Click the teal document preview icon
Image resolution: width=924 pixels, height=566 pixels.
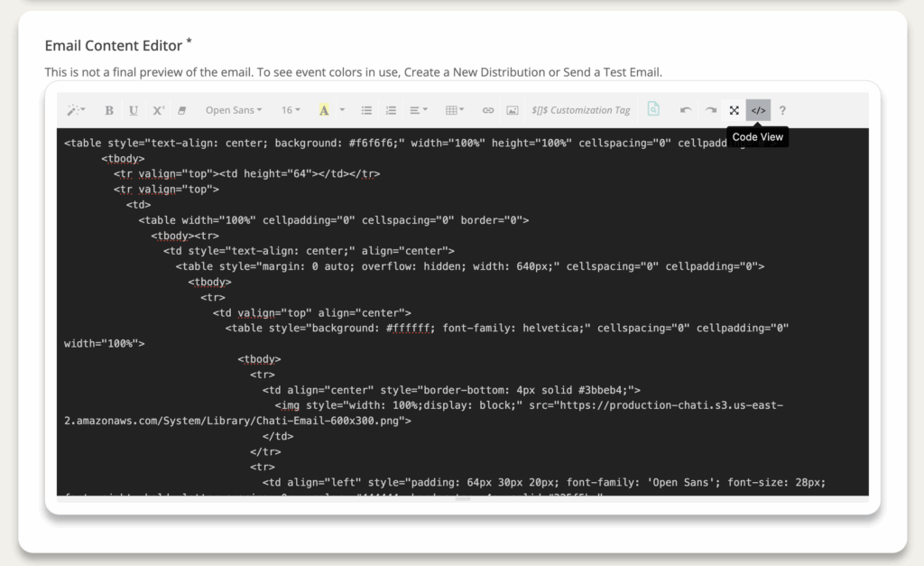653,109
